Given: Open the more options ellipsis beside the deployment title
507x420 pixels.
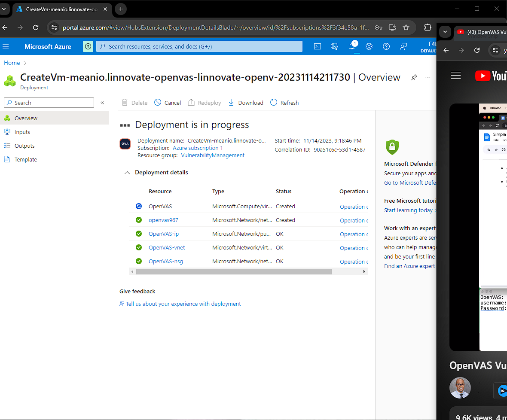Looking at the screenshot, I should 428,77.
